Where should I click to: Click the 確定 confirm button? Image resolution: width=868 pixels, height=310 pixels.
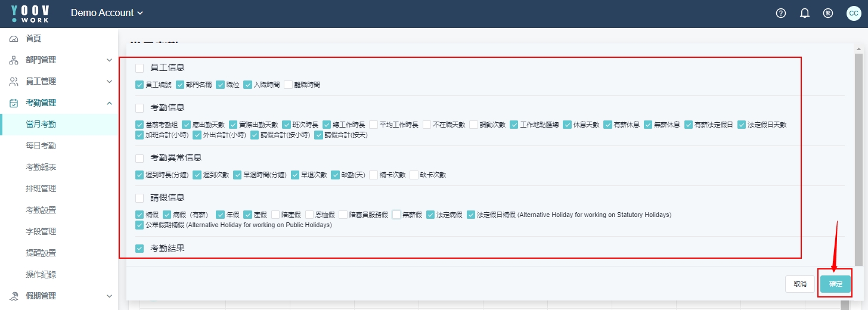(835, 284)
